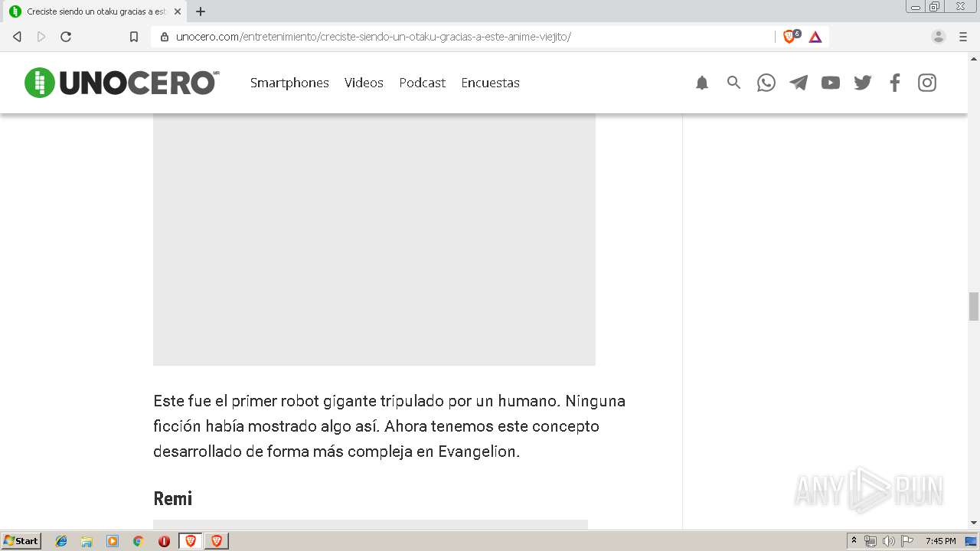Open the Brave Rewards triangle icon
Screen dimensions: 980x551
815,37
